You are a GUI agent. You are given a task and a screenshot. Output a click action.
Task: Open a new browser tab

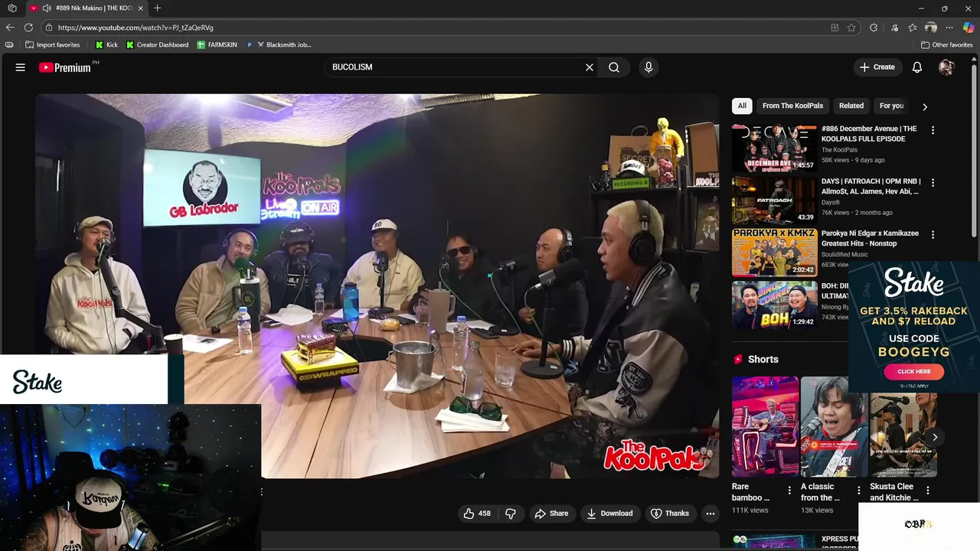[157, 8]
